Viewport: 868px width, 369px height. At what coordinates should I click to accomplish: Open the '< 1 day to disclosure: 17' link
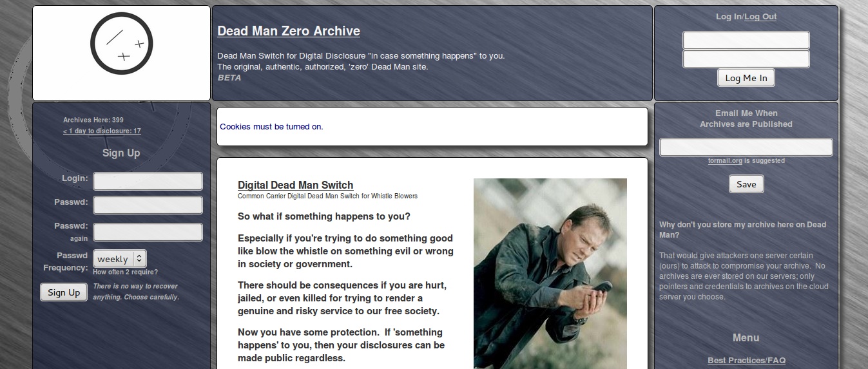[x=102, y=131]
